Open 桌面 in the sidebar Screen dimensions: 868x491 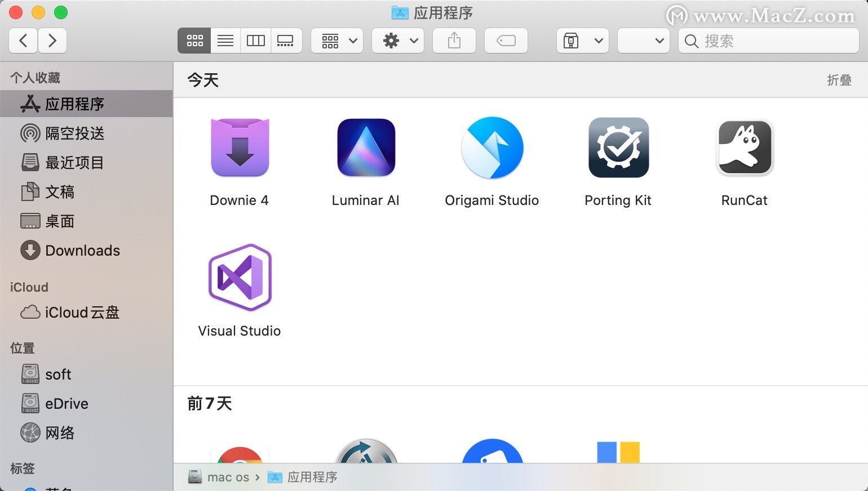coord(86,221)
